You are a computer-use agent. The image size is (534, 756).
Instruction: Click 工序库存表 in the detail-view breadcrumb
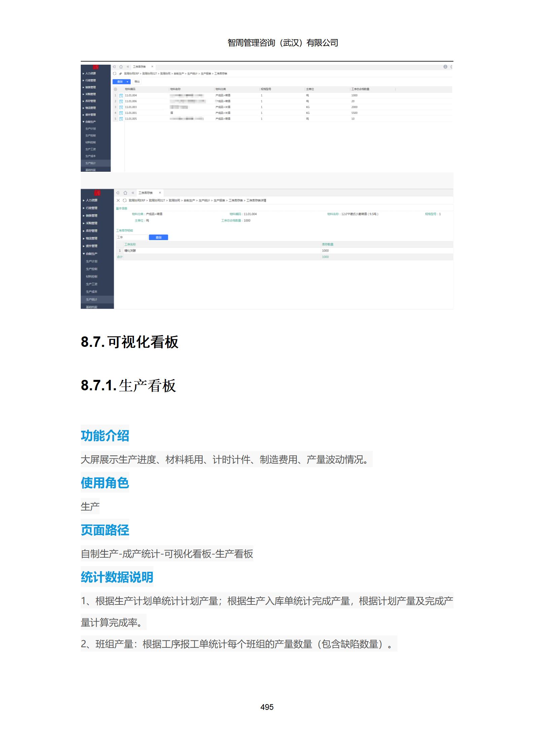pos(236,200)
